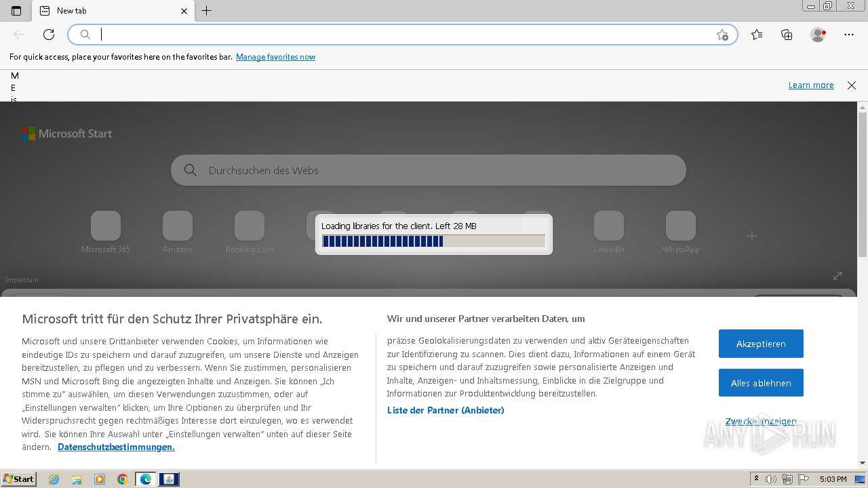Click the Alles ablehnen button

pos(761,383)
